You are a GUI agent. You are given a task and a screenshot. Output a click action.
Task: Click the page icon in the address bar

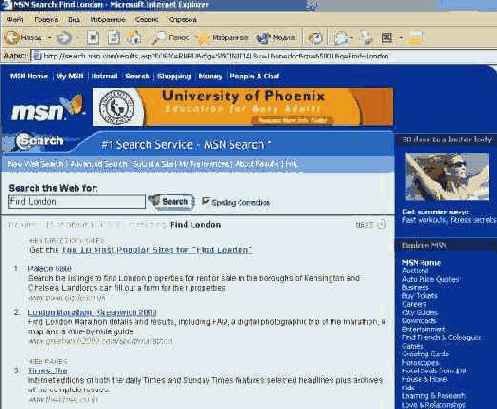tap(37, 56)
